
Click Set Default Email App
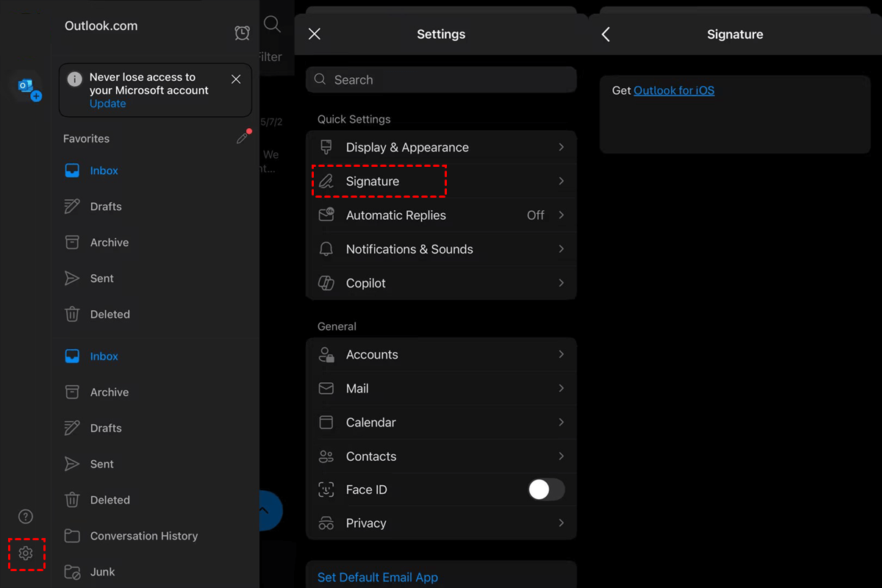click(378, 578)
